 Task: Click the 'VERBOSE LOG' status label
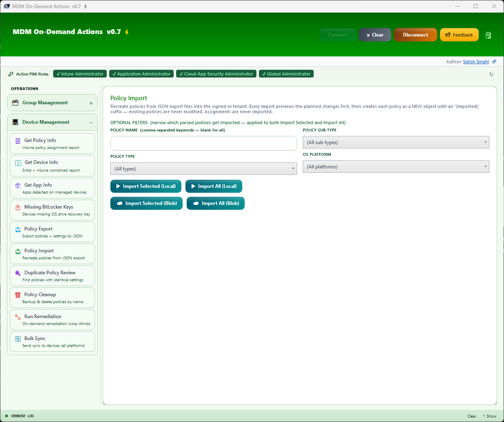22,416
